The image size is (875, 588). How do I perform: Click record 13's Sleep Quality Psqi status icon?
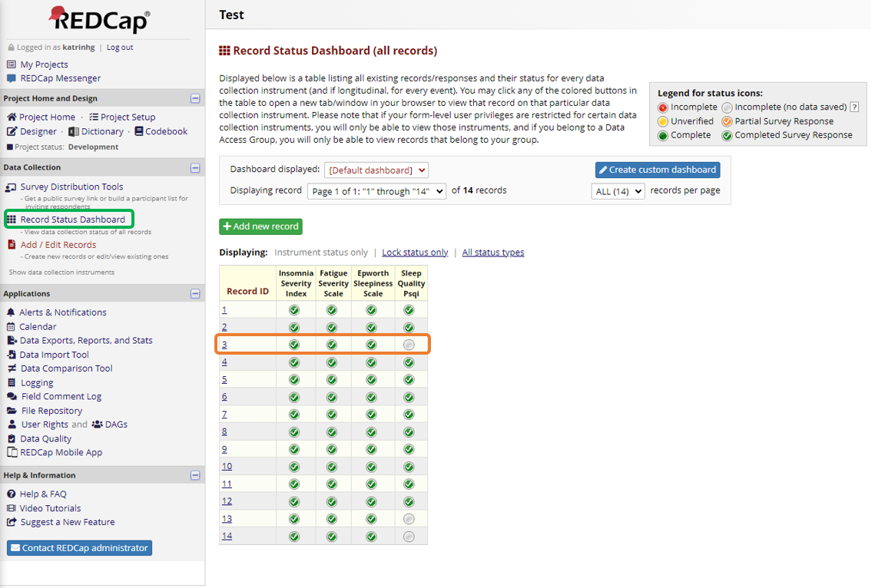409,519
